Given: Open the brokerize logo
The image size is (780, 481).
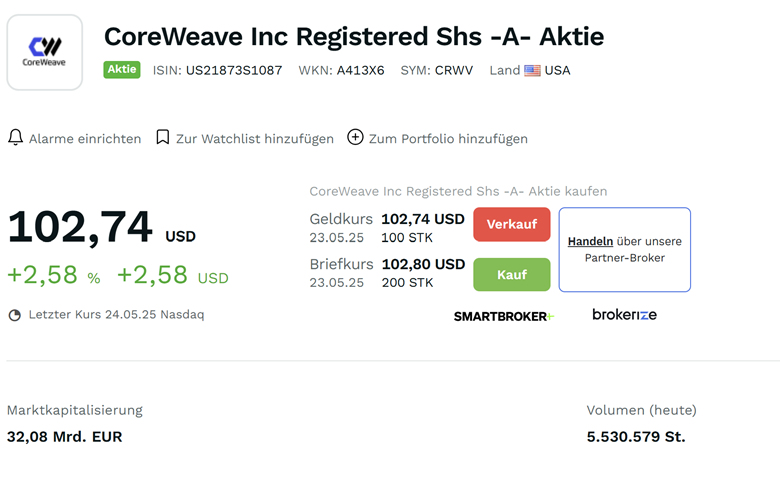Looking at the screenshot, I should (x=624, y=315).
